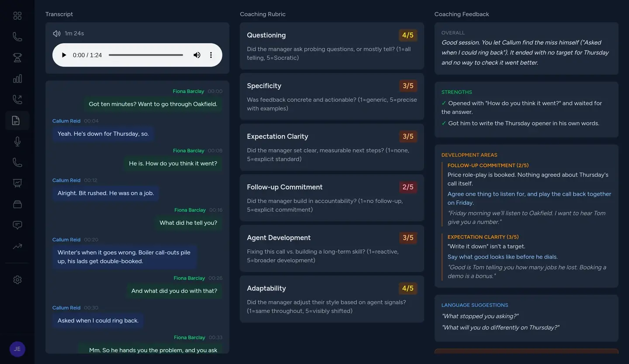
Task: Click "Say what good looks like before he dials."
Action: pyautogui.click(x=503, y=257)
